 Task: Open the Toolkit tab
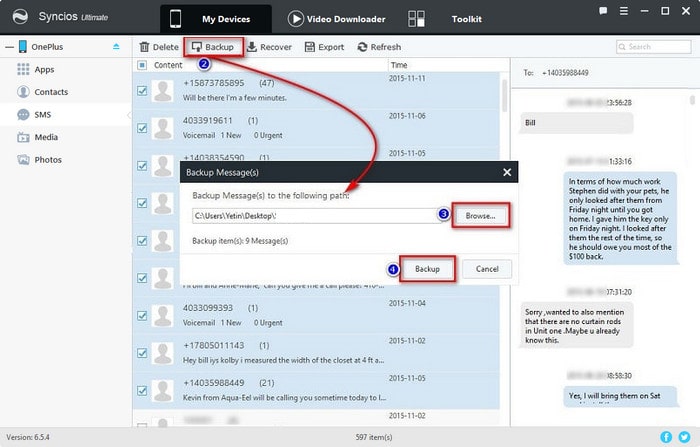click(x=466, y=19)
